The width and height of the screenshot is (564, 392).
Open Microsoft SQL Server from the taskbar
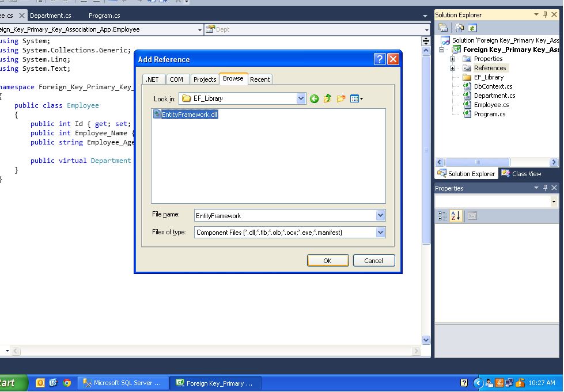coord(123,383)
